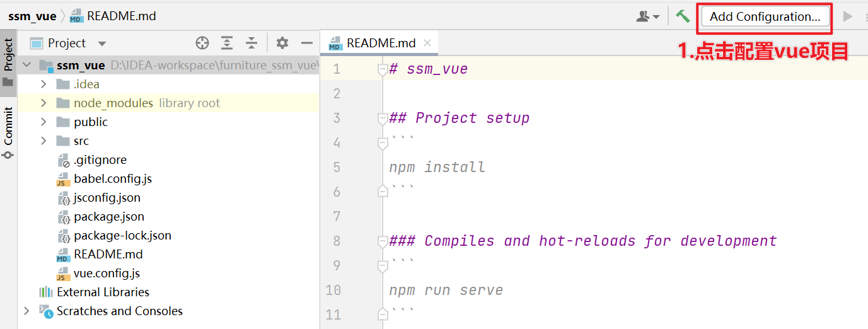Viewport: 868px width, 329px height.
Task: Click the JS icon of vue.config.js
Action: click(63, 274)
